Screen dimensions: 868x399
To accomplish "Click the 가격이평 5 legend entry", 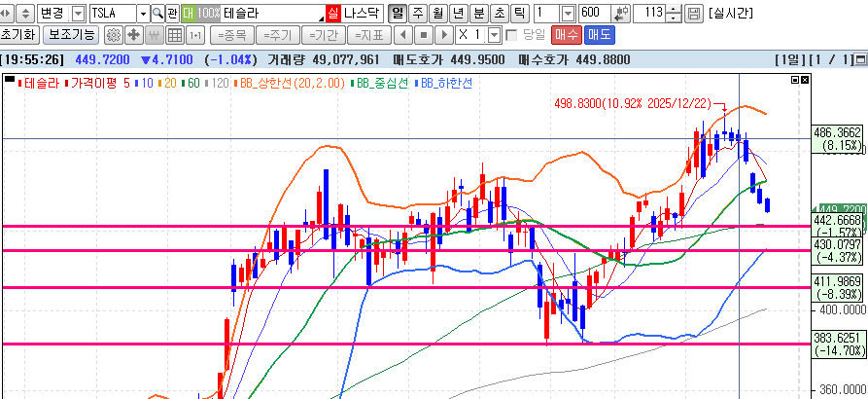I will pos(97,84).
